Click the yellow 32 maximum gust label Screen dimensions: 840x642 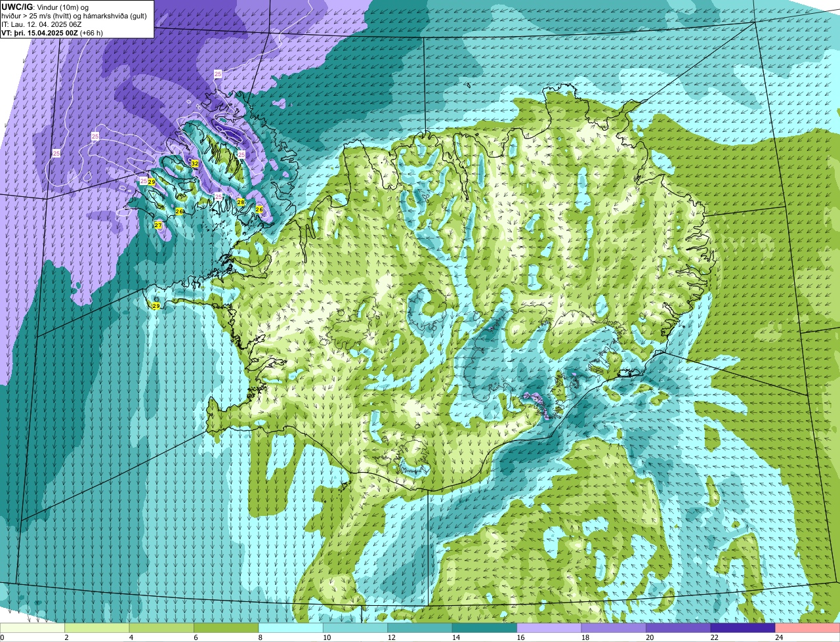pyautogui.click(x=195, y=163)
